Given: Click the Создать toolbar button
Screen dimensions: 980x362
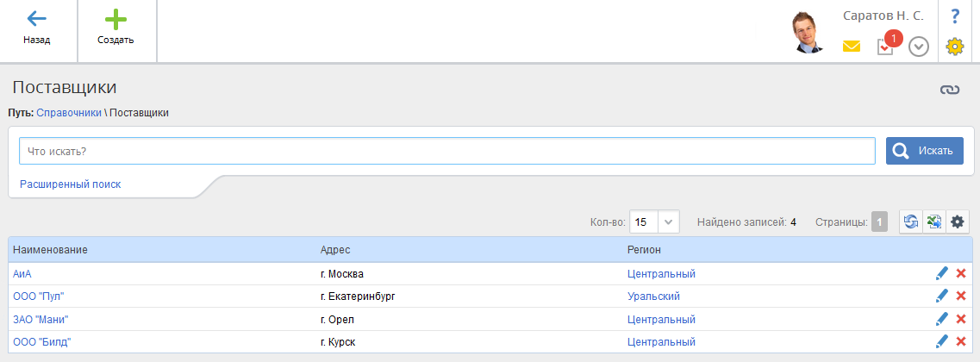Looking at the screenshot, I should pos(115,30).
